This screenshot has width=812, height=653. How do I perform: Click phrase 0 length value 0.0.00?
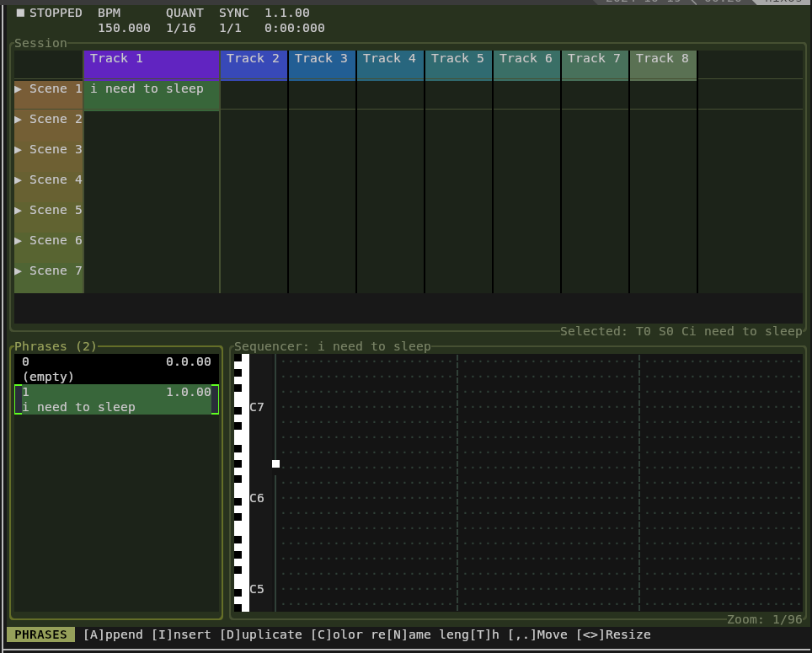(x=189, y=362)
